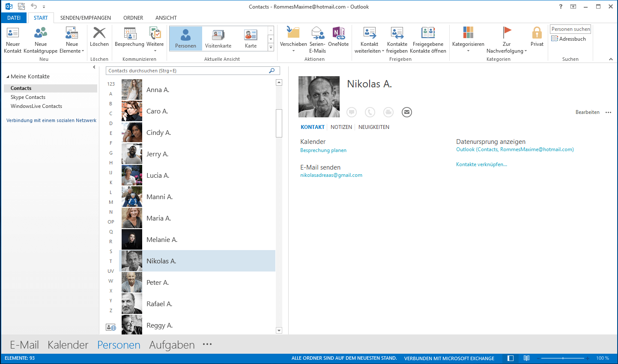Open the ANSICHT tab
618x364 pixels.
click(x=166, y=18)
